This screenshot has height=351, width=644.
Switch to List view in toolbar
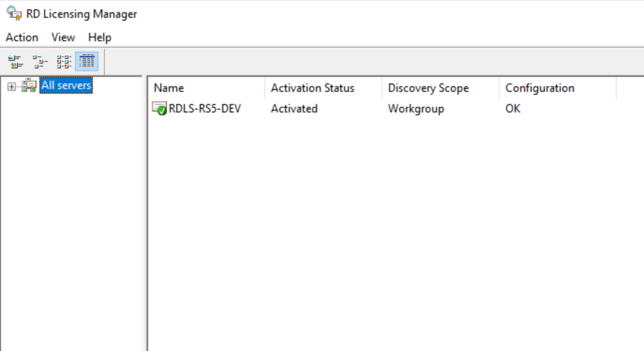point(63,61)
